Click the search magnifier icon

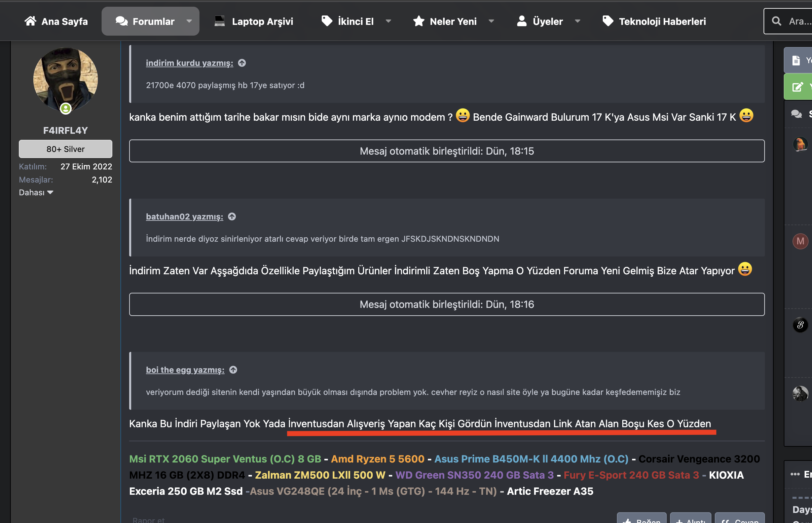point(776,21)
